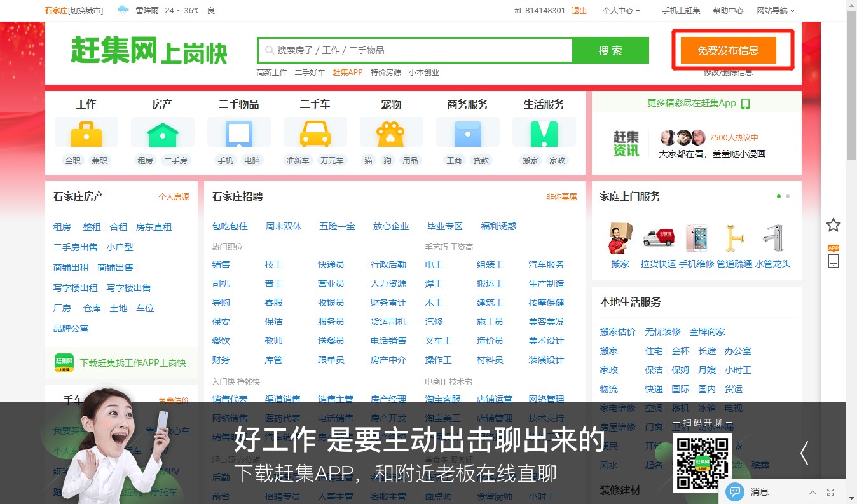Open the 全职 link under 工作
The height and width of the screenshot is (504, 857).
(x=73, y=160)
